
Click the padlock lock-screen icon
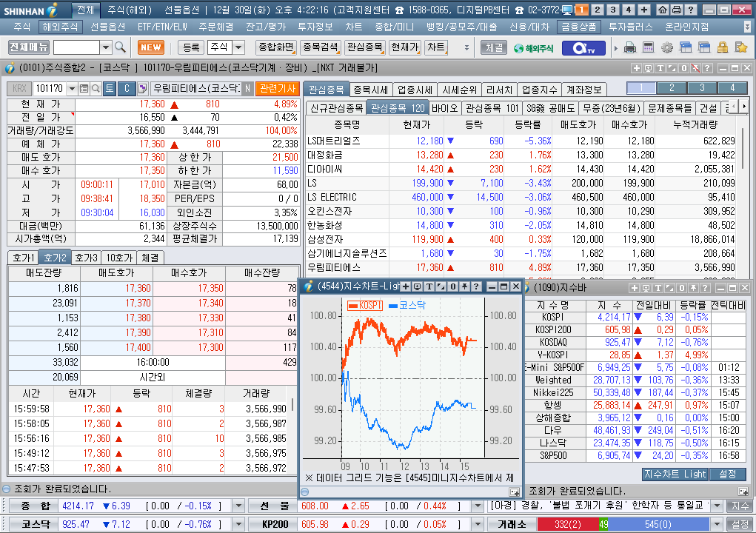pos(722,47)
